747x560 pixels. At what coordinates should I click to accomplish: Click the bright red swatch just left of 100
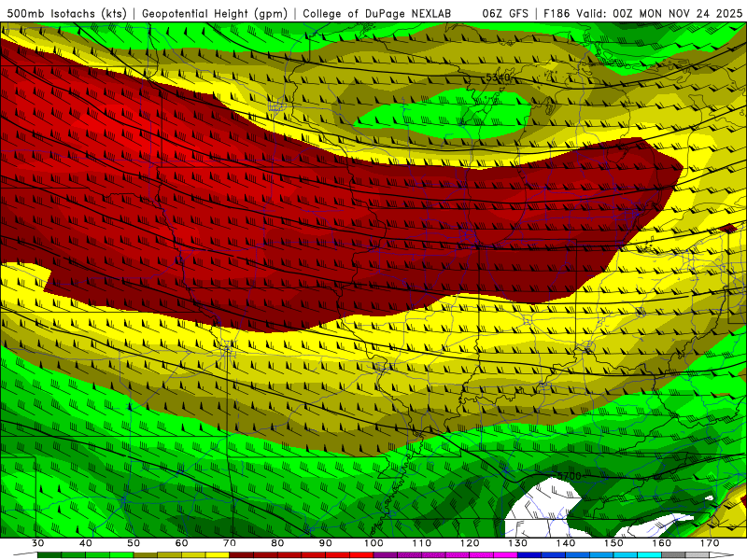(x=361, y=556)
